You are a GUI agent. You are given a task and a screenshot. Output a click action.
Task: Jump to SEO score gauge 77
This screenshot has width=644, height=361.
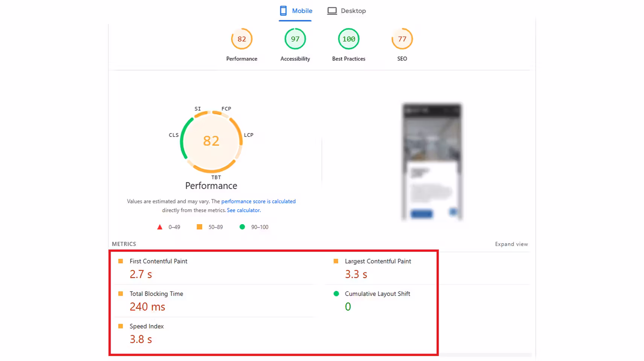click(402, 39)
